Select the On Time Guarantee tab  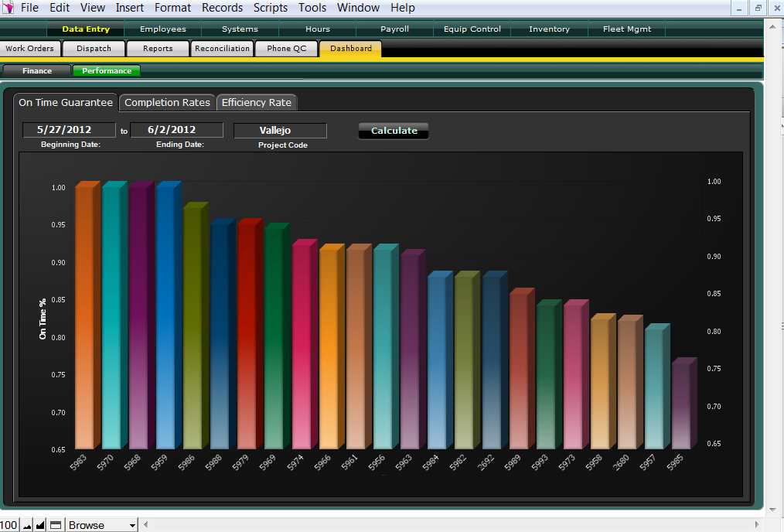click(x=66, y=102)
